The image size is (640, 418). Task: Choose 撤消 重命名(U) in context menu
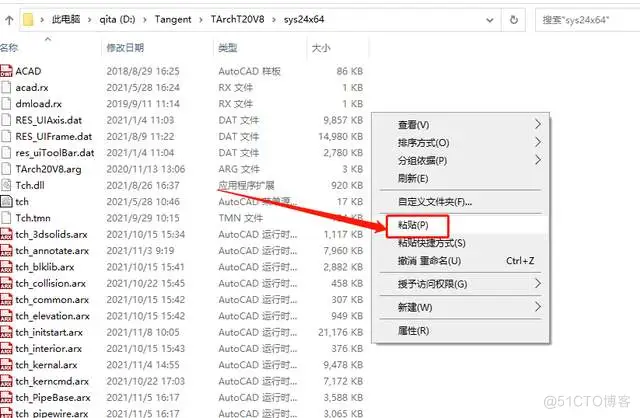pyautogui.click(x=460, y=260)
